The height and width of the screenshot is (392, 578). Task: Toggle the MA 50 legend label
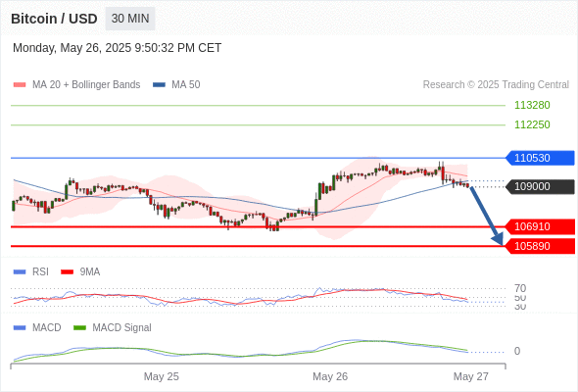point(186,85)
